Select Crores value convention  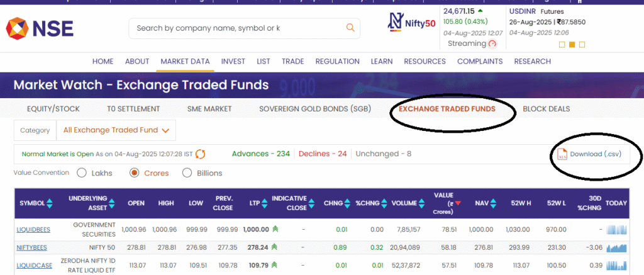point(134,173)
